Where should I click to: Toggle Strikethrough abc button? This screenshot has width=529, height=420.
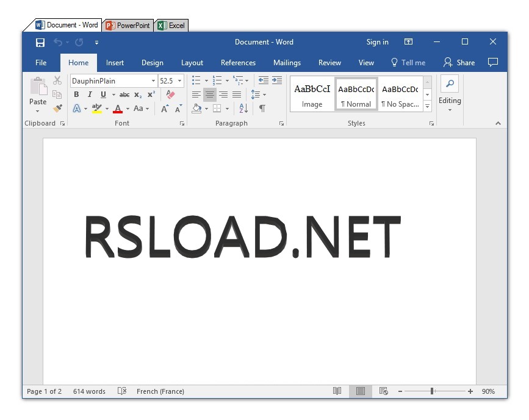(x=124, y=94)
